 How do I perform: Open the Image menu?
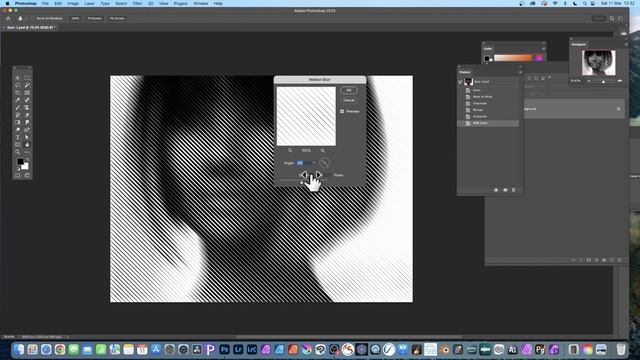73,3
